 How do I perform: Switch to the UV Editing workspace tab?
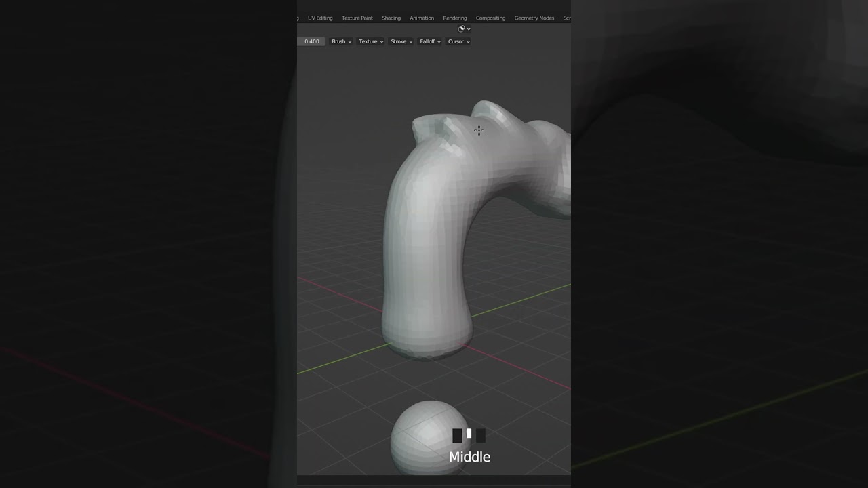(320, 18)
